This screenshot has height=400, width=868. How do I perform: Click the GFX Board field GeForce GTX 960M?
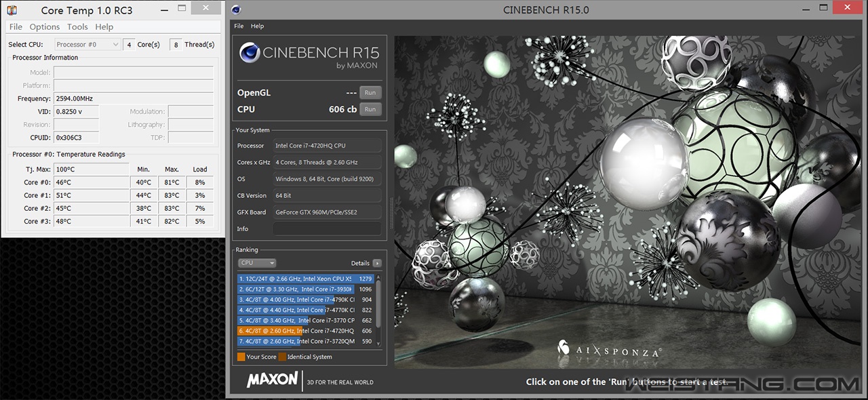tap(327, 212)
